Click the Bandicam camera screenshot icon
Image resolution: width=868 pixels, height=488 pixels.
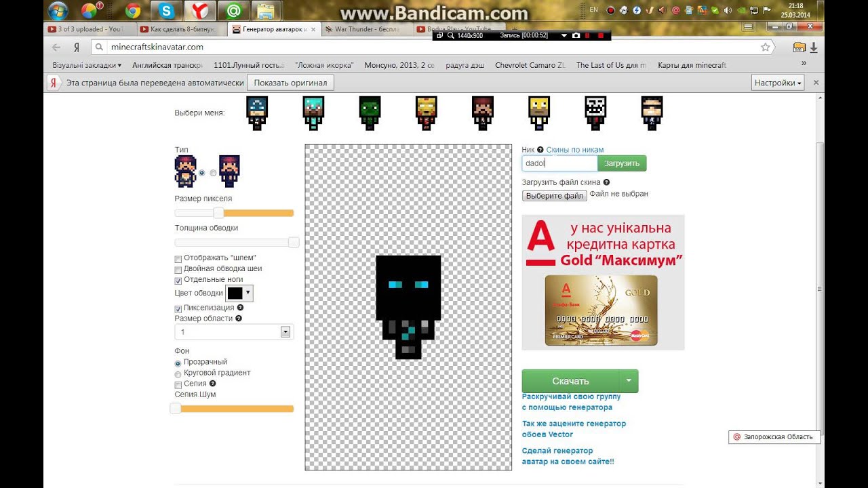(576, 35)
